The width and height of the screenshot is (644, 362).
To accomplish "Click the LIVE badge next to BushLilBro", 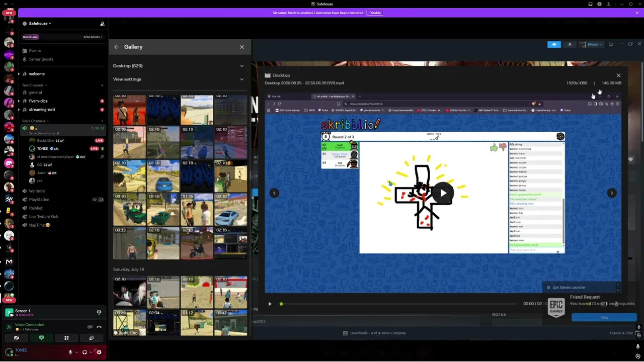I will (x=99, y=141).
